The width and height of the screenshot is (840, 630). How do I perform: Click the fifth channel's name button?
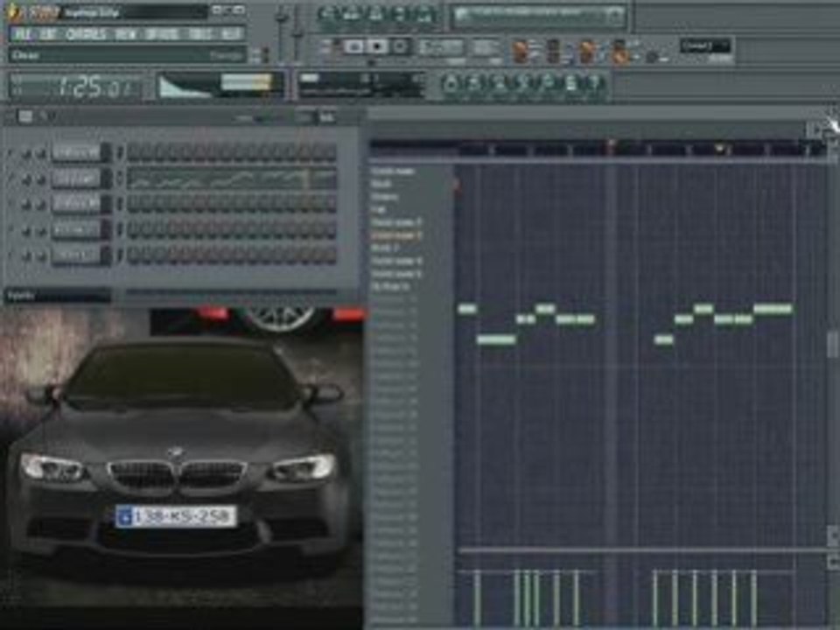77,255
